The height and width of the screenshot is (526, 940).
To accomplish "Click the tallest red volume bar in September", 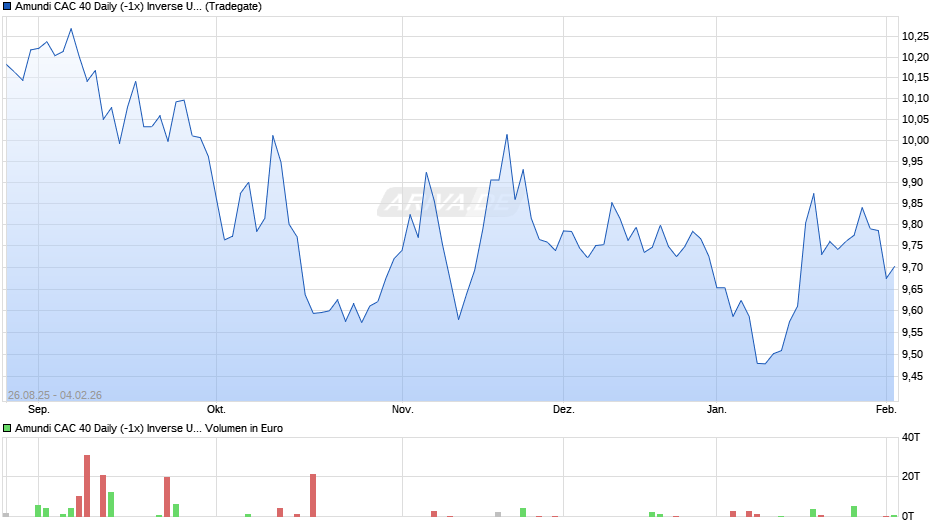I will (x=87, y=486).
